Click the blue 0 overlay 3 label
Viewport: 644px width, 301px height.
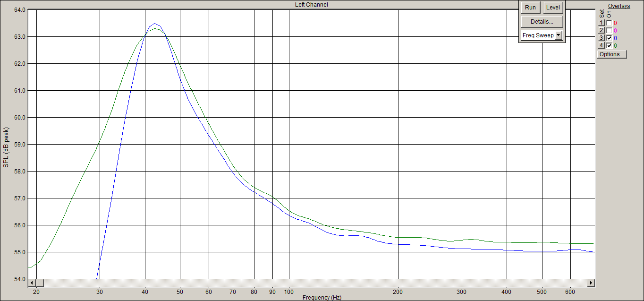coord(615,38)
